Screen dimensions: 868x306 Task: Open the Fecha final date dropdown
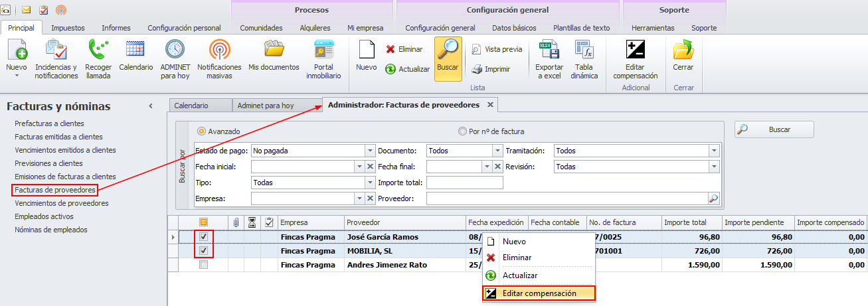(x=487, y=167)
